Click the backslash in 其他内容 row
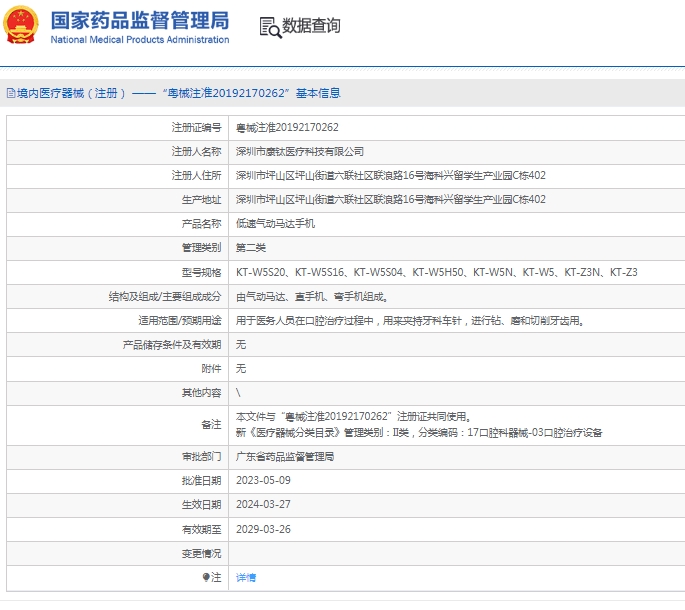685x610 pixels. (238, 392)
